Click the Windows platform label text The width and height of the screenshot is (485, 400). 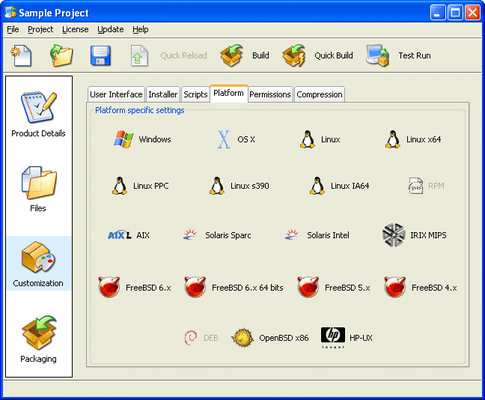click(x=155, y=139)
